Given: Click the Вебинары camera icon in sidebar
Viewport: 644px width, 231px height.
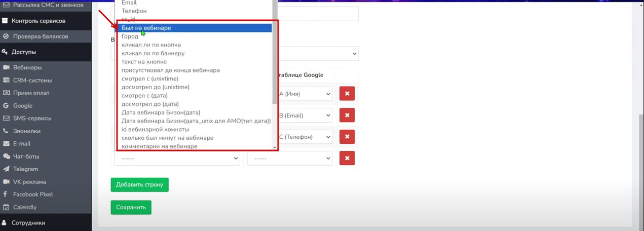Looking at the screenshot, I should [7, 67].
